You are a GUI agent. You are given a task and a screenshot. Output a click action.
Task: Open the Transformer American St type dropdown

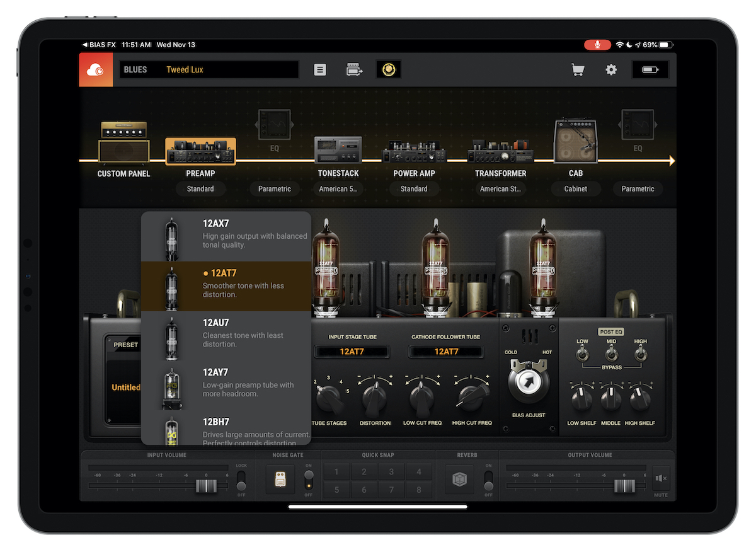click(501, 189)
